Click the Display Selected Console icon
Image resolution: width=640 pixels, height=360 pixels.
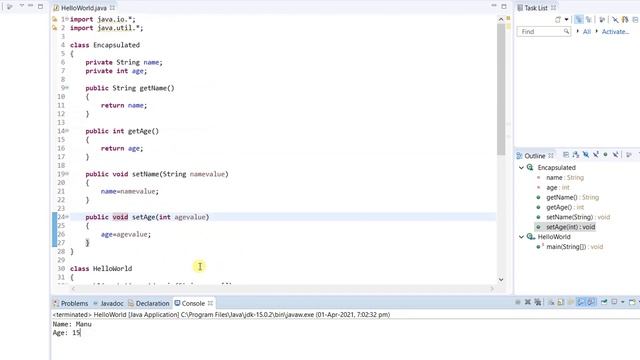[614, 302]
